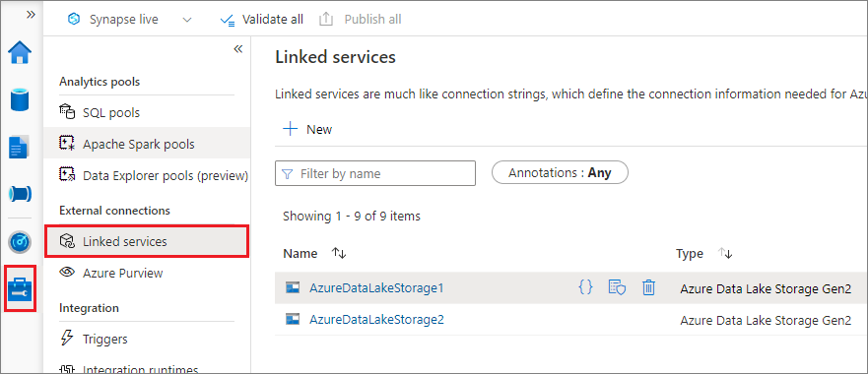
Task: Click the Publish all upload icon
Action: [326, 20]
